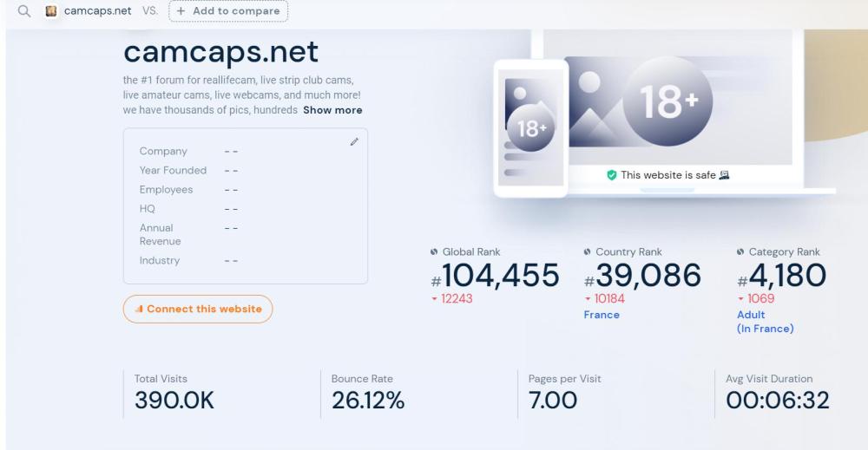
Task: Click the icon beside Category Rank label
Action: pos(740,251)
